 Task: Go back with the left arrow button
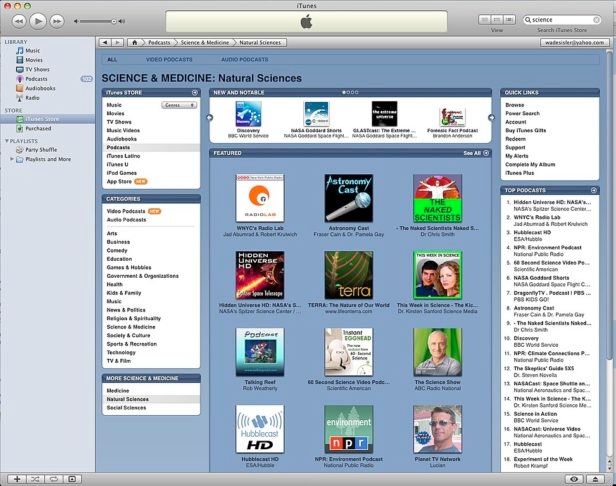click(105, 42)
